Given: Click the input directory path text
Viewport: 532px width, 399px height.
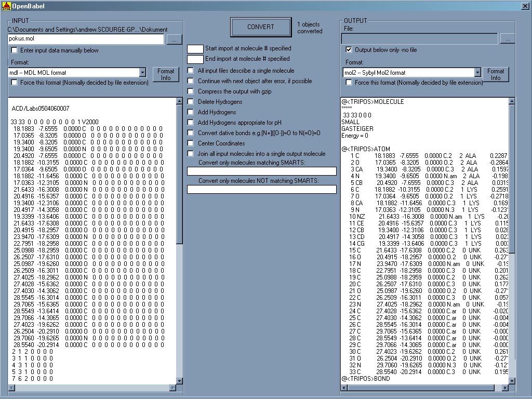Looking at the screenshot, I should [x=87, y=30].
